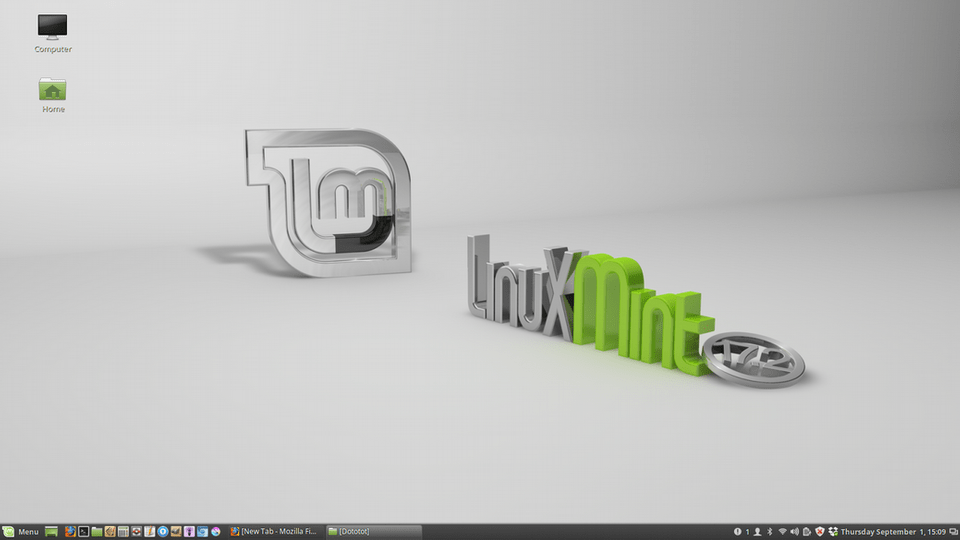Open the Files manager launcher in panel
The width and height of the screenshot is (960, 540).
coord(97,531)
